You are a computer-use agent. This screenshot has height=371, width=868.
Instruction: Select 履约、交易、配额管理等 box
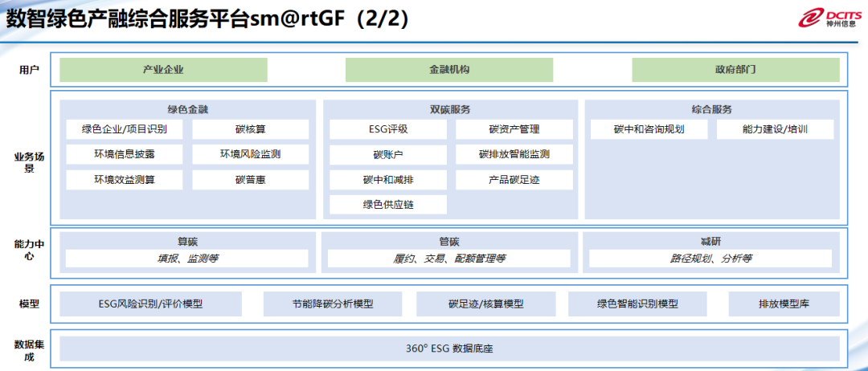point(449,259)
